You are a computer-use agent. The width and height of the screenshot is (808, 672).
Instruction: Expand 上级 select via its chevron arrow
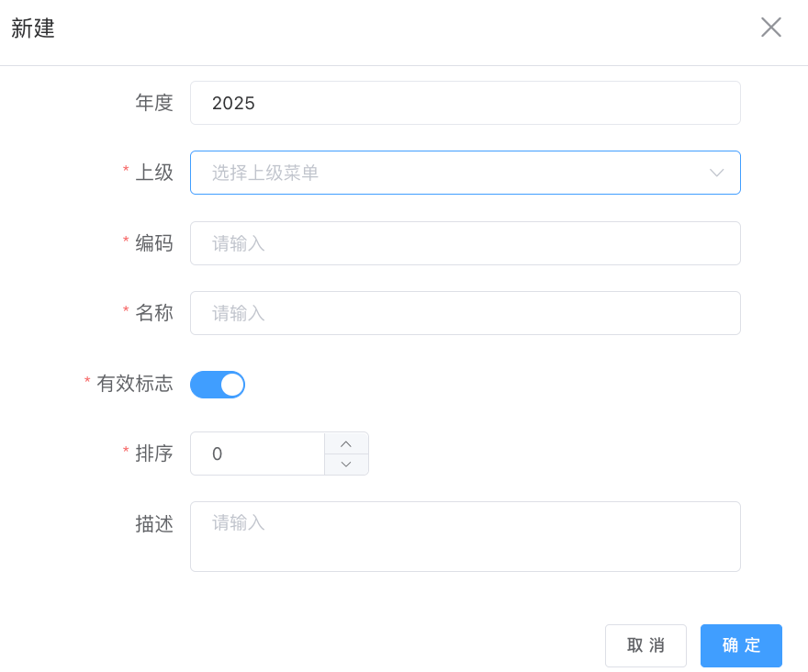point(717,173)
